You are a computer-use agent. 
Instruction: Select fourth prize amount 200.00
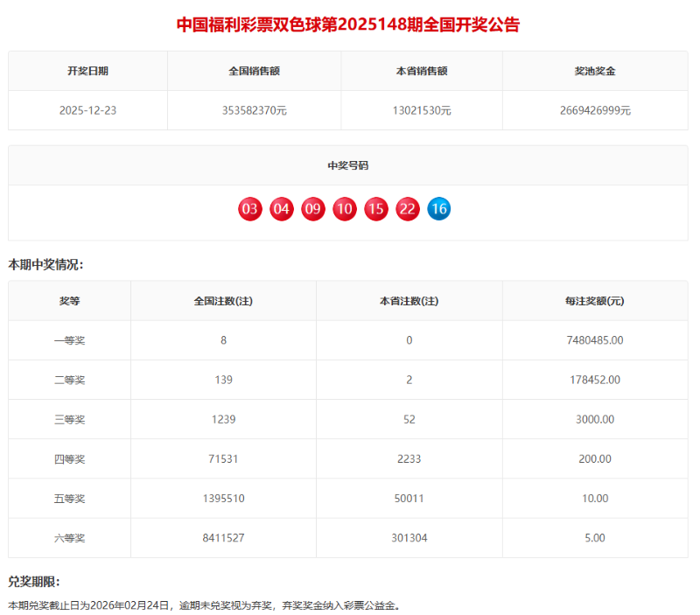pyautogui.click(x=595, y=459)
